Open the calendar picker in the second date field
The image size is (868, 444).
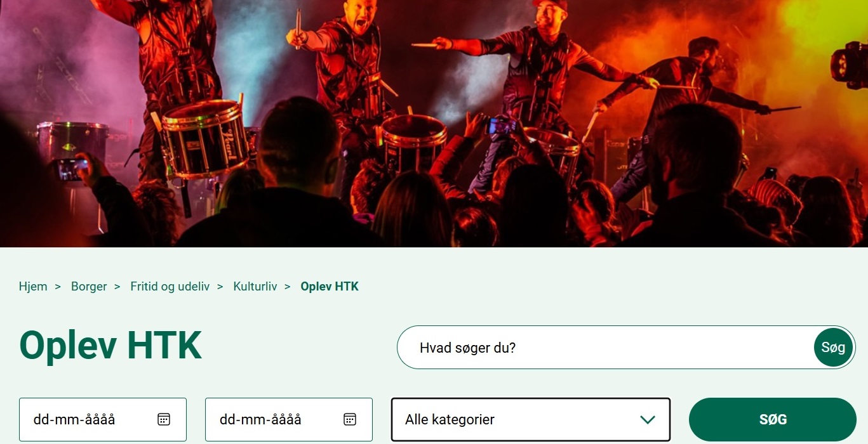coord(350,419)
